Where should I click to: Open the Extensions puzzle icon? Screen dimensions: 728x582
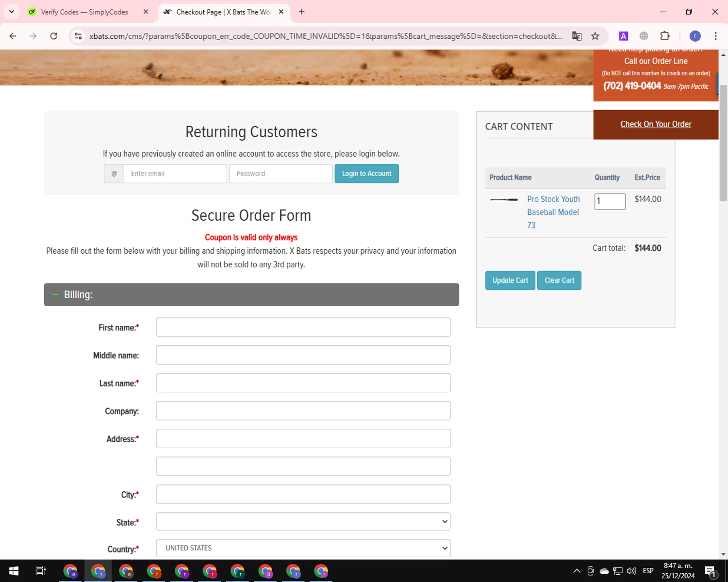click(x=665, y=36)
